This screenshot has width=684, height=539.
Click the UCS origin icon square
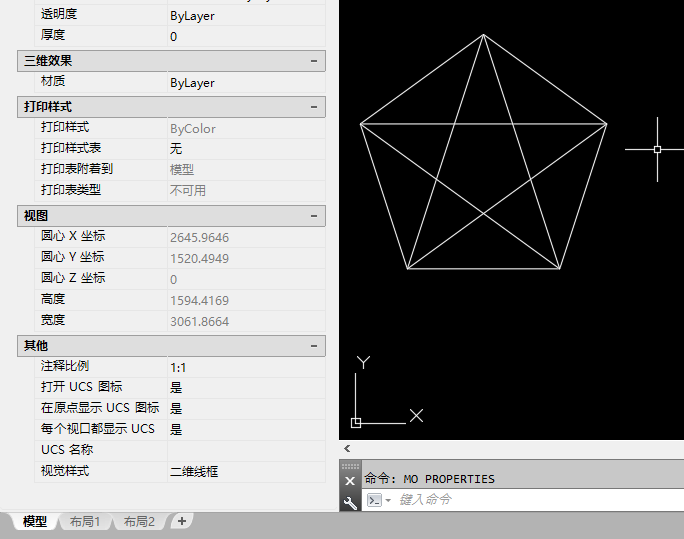click(x=356, y=423)
